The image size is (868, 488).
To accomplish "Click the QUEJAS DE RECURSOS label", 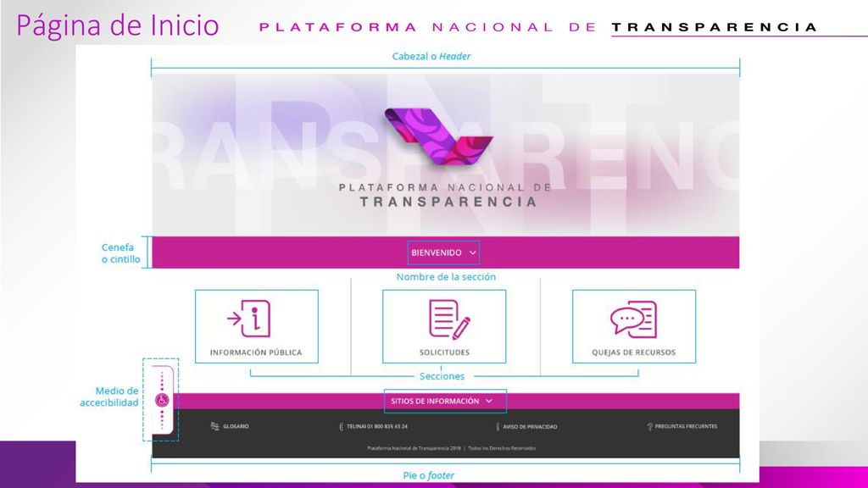I will click(x=634, y=352).
